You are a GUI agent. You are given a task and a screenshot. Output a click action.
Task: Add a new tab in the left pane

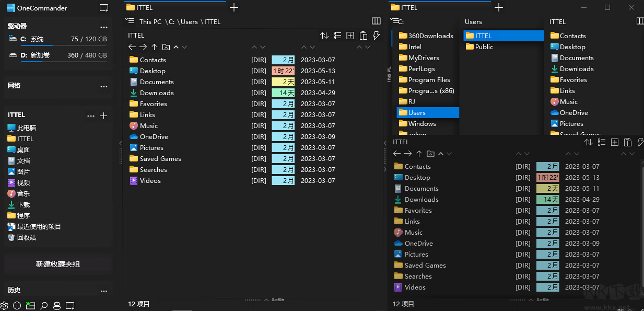click(234, 7)
